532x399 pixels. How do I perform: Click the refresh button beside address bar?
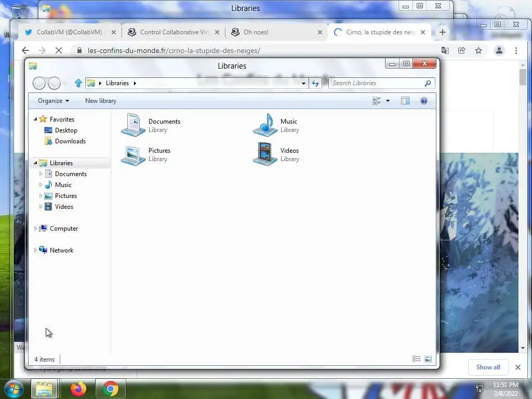click(x=315, y=83)
